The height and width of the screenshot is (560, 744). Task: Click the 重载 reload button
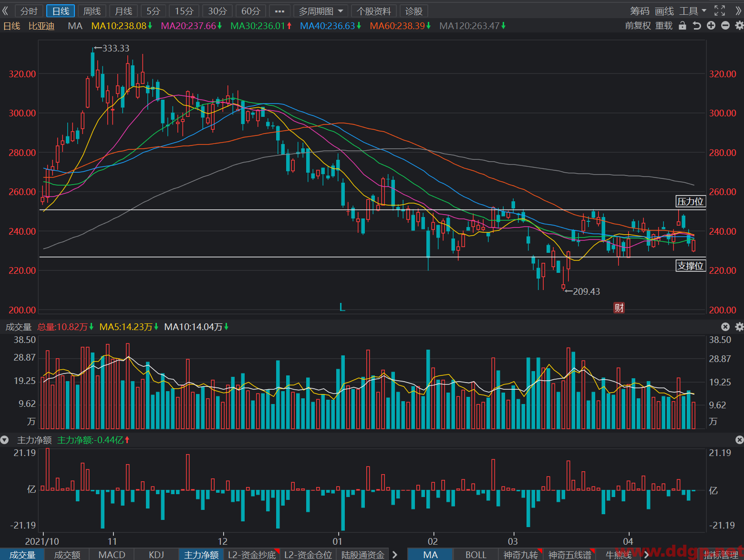coord(664,26)
